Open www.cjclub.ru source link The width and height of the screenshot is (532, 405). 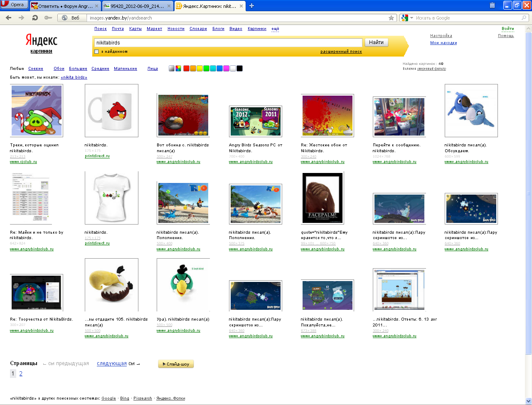click(23, 162)
